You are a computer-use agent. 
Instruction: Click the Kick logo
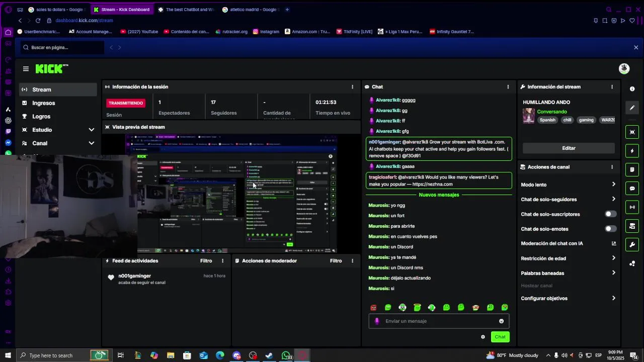[x=52, y=69]
